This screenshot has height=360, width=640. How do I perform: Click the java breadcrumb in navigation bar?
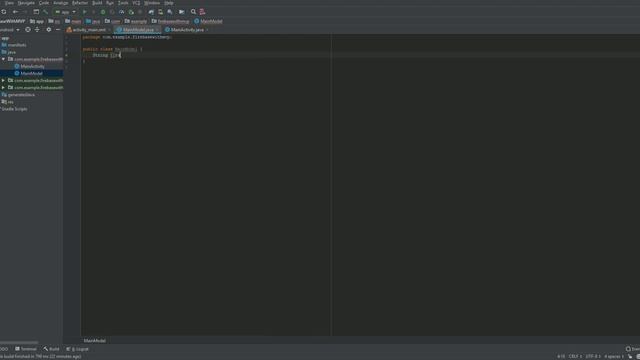93,21
